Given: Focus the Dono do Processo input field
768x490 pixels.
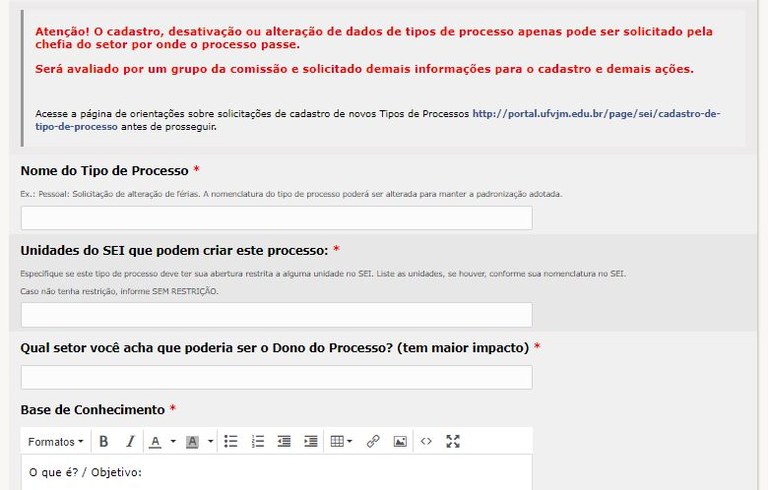Looking at the screenshot, I should tap(276, 377).
